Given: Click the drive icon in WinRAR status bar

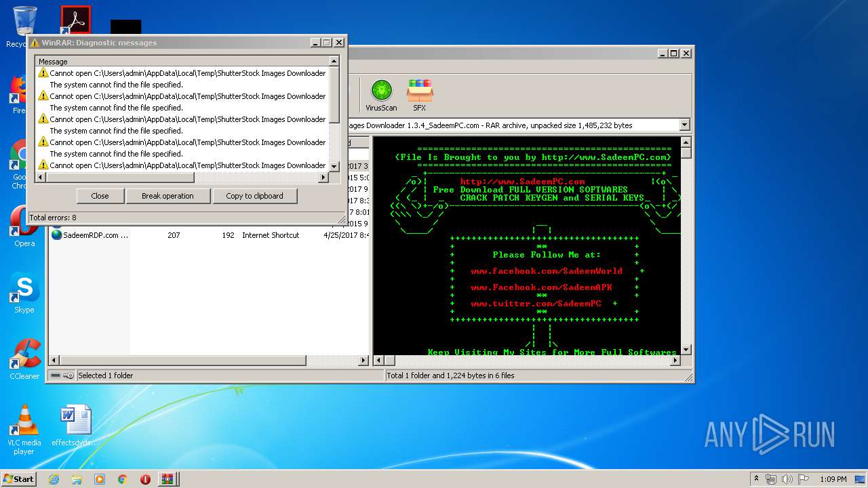Looking at the screenshot, I should (56, 375).
